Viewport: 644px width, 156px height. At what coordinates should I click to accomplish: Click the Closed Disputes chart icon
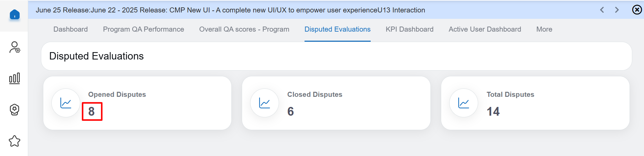[265, 103]
